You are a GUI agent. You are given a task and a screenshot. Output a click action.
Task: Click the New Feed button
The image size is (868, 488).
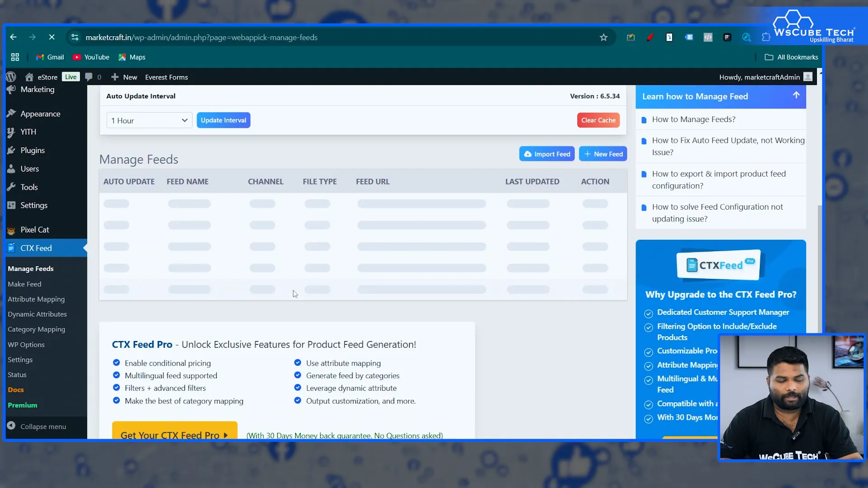pos(603,154)
